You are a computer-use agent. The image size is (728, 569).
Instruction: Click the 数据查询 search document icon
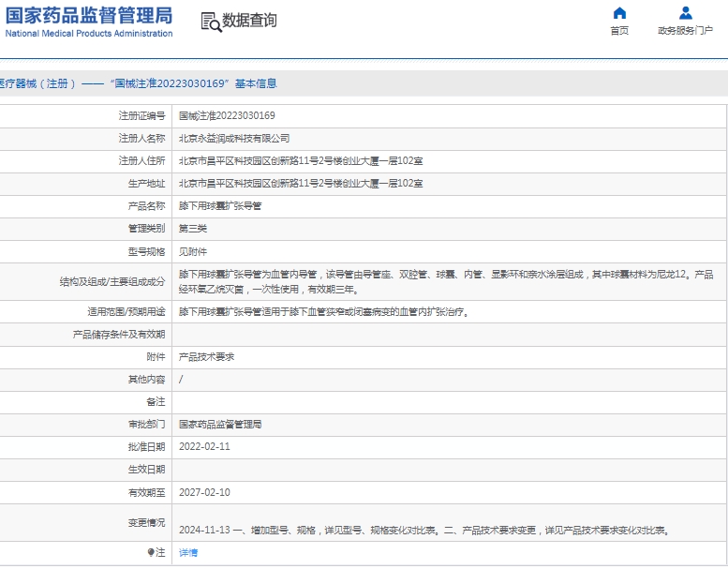pyautogui.click(x=211, y=22)
